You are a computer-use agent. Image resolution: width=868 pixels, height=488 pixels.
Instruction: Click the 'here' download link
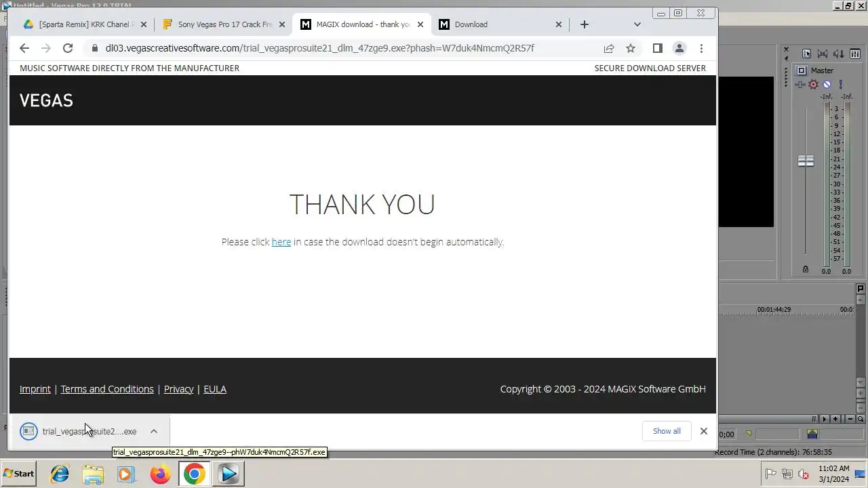[x=281, y=242]
